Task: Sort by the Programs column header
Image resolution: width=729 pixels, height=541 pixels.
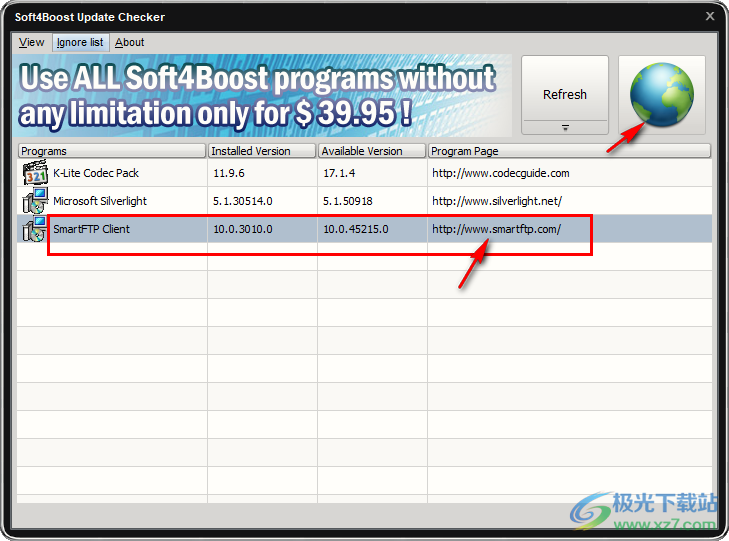Action: coord(112,151)
